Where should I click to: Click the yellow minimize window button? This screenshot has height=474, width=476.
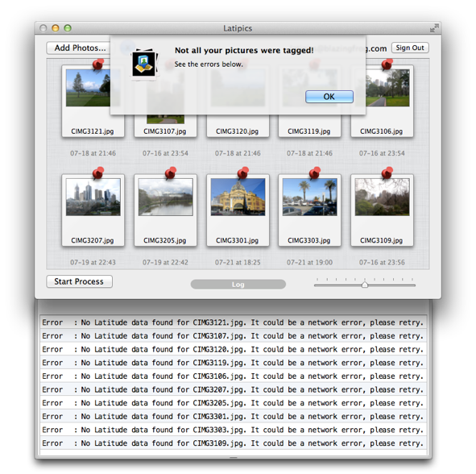coord(56,28)
